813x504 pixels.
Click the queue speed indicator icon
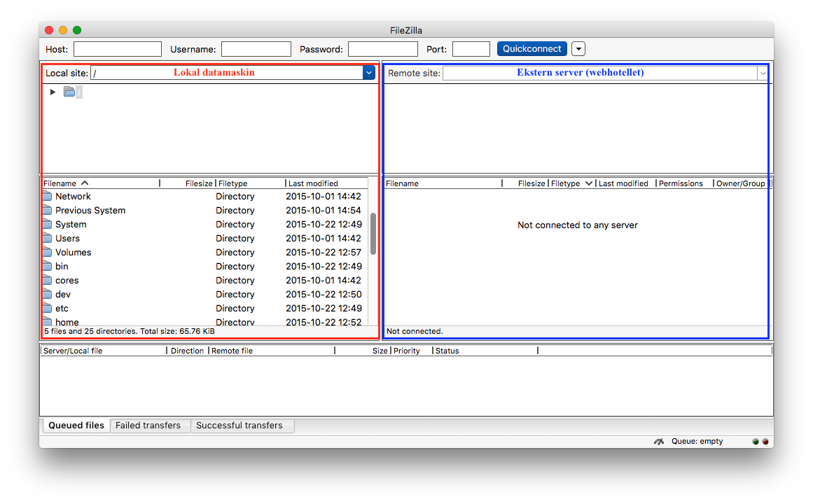click(659, 441)
